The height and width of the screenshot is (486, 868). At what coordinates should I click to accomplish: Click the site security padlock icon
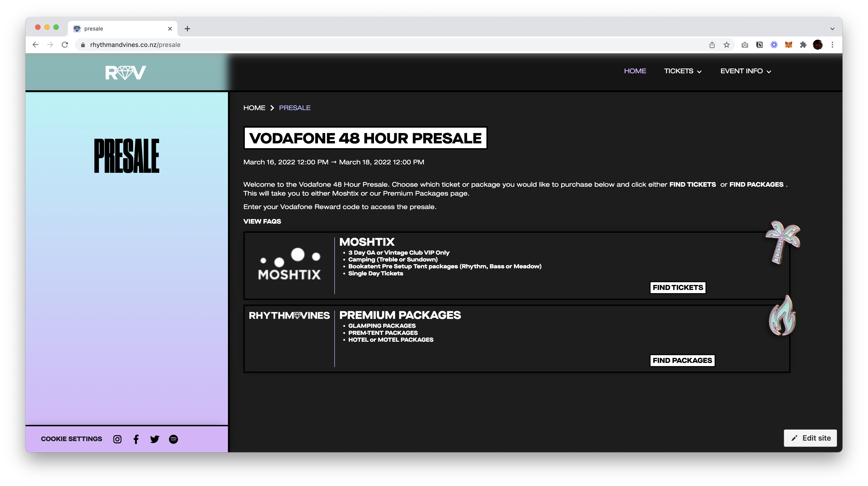83,45
